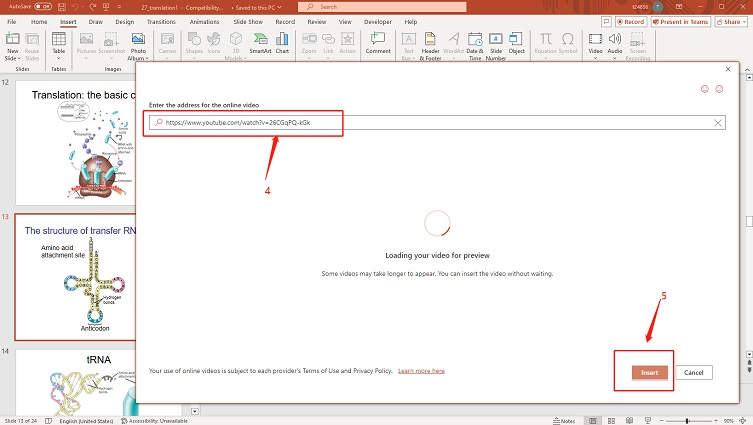Click the Insert button in the dialog

(x=649, y=372)
